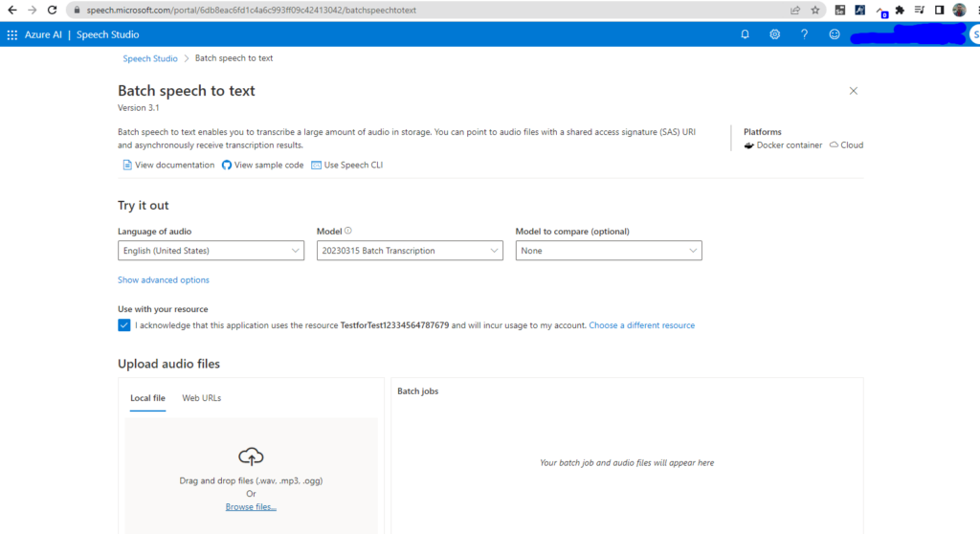Click the Cloud platform icon

point(834,145)
